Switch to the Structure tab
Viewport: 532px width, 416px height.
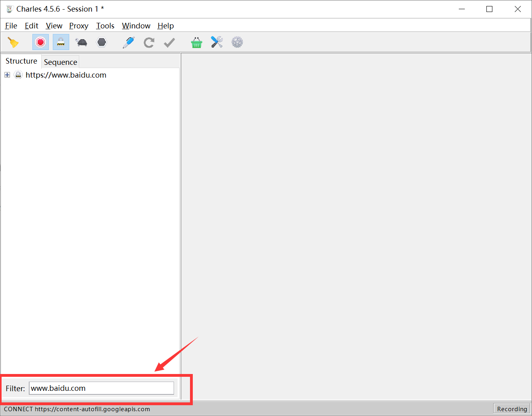[21, 61]
